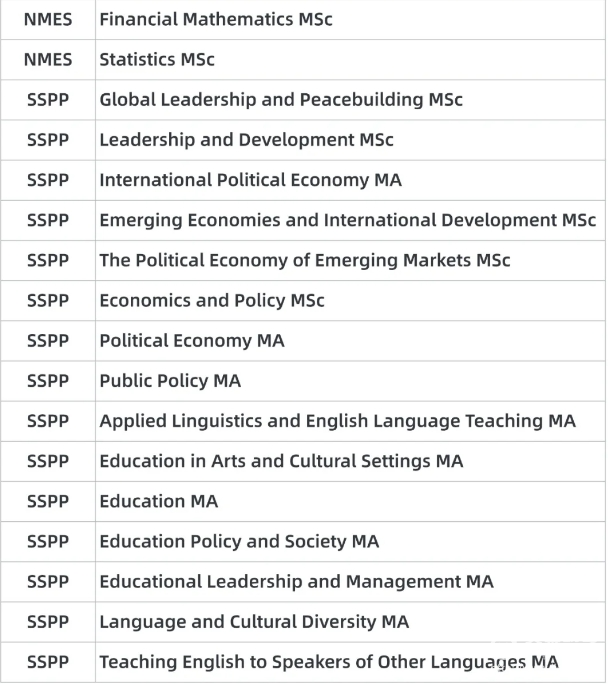
Task: Click the Education MA cell
Action: (x=158, y=501)
